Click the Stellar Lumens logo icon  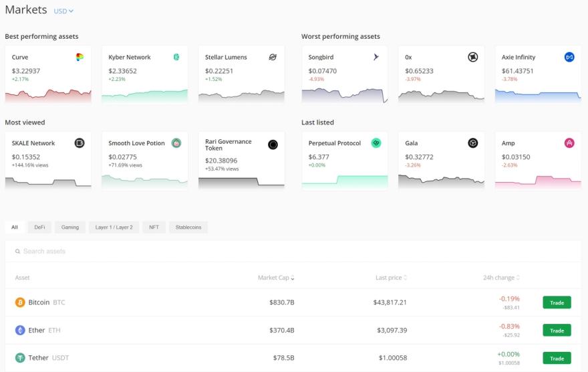(x=273, y=57)
